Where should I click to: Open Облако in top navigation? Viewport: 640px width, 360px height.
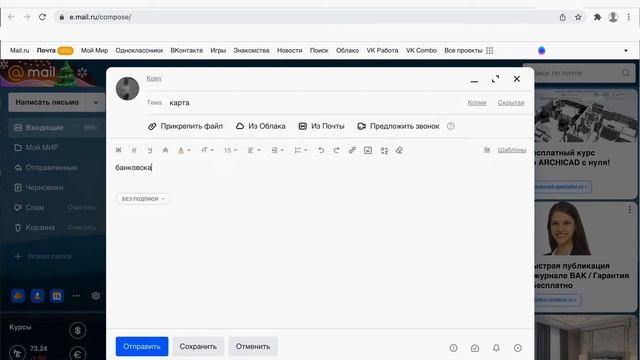[347, 51]
